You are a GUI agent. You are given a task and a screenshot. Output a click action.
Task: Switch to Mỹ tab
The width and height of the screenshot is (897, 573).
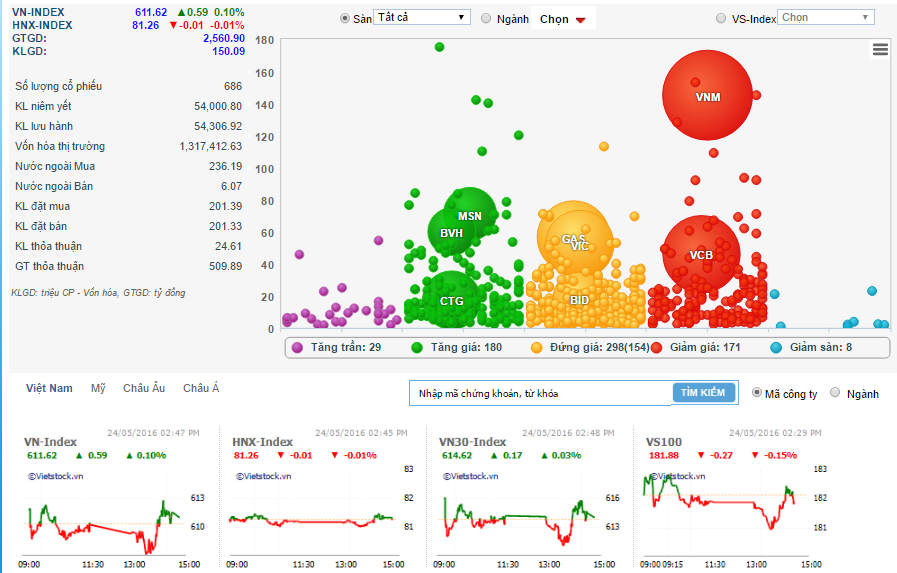pyautogui.click(x=98, y=388)
